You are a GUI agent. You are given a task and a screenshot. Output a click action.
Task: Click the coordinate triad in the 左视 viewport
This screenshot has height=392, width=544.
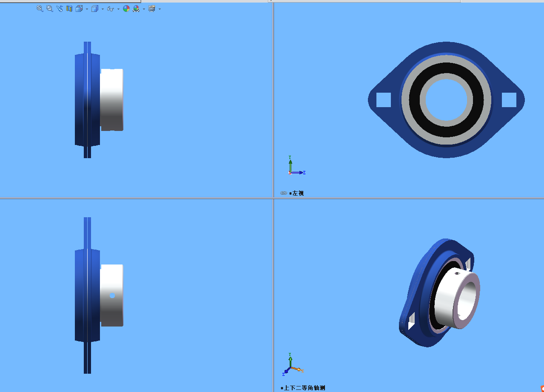(x=296, y=166)
